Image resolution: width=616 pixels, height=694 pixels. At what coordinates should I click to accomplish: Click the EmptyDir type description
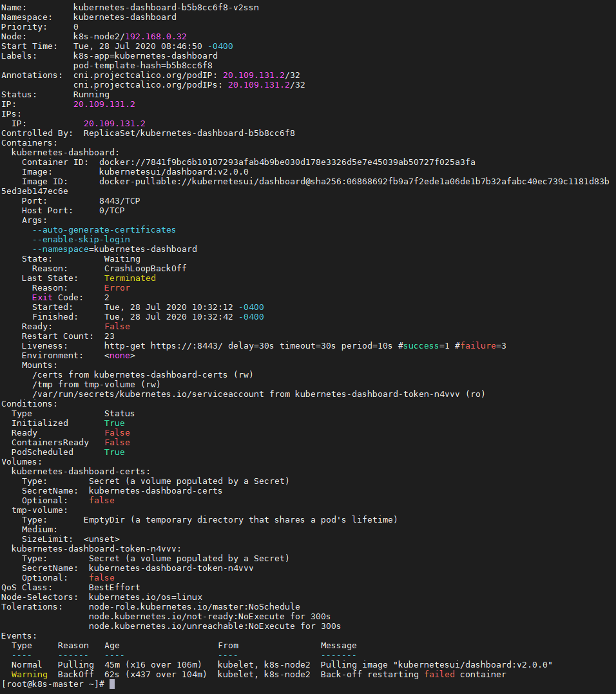(240, 519)
